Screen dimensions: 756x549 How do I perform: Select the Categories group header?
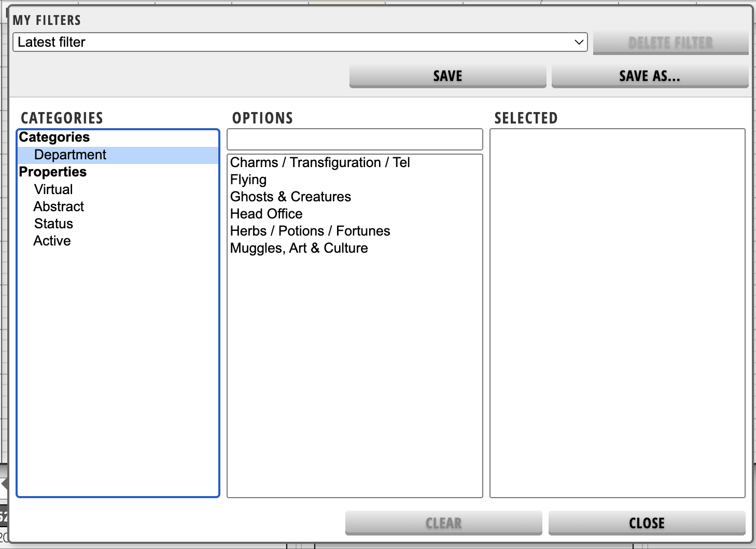pyautogui.click(x=118, y=138)
